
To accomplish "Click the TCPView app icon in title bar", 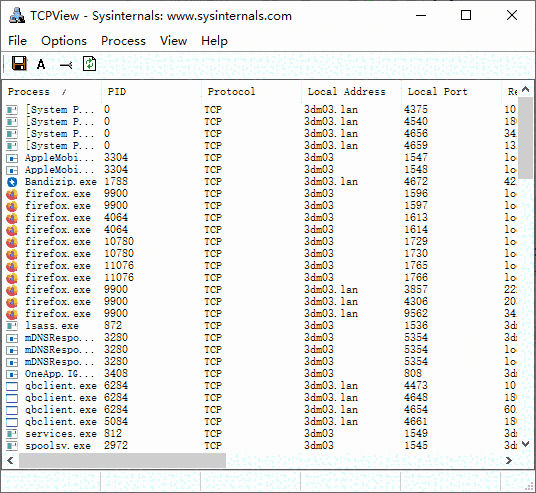I will pyautogui.click(x=17, y=16).
